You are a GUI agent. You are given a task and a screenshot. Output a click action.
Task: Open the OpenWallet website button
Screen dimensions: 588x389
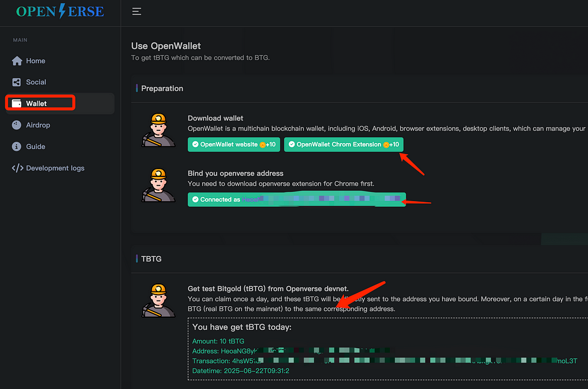[x=234, y=144]
